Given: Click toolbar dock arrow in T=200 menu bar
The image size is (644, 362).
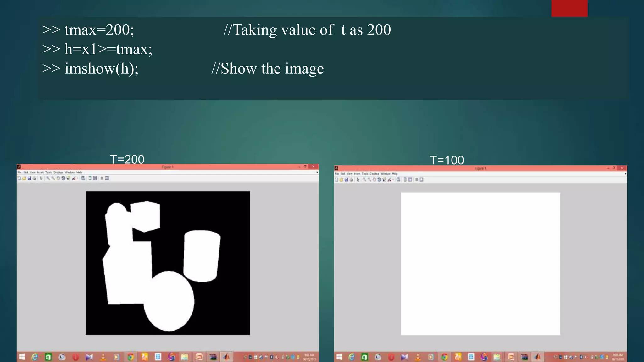Looking at the screenshot, I should [x=317, y=172].
